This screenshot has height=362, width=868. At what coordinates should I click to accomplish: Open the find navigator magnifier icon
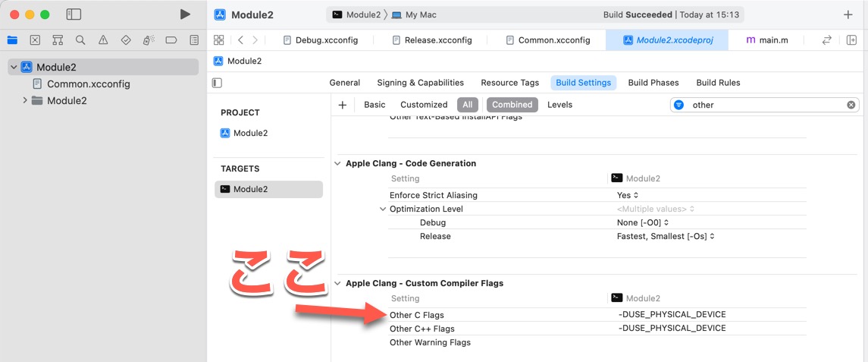click(x=80, y=40)
